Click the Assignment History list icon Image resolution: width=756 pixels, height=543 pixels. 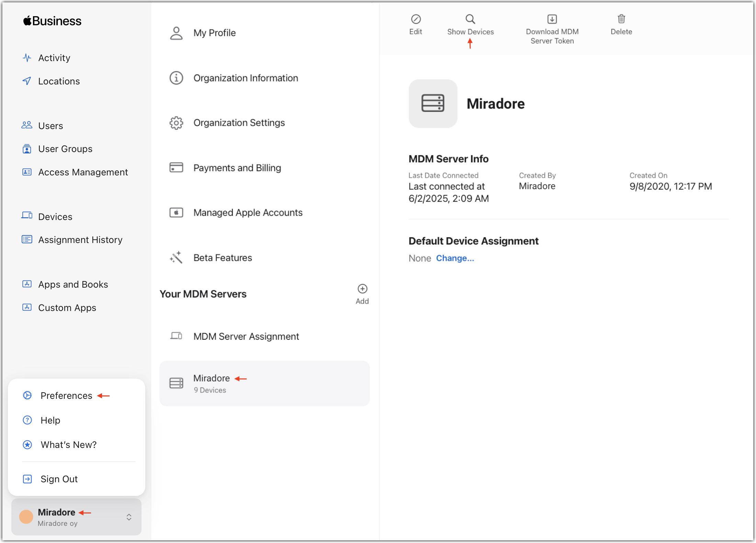[x=27, y=239]
